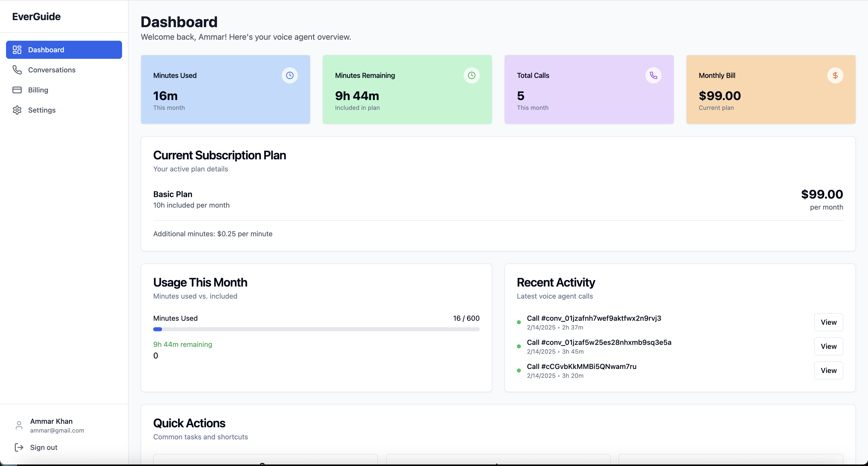Click the Minutes Used progress bar
This screenshot has height=466, width=868.
tap(316, 329)
